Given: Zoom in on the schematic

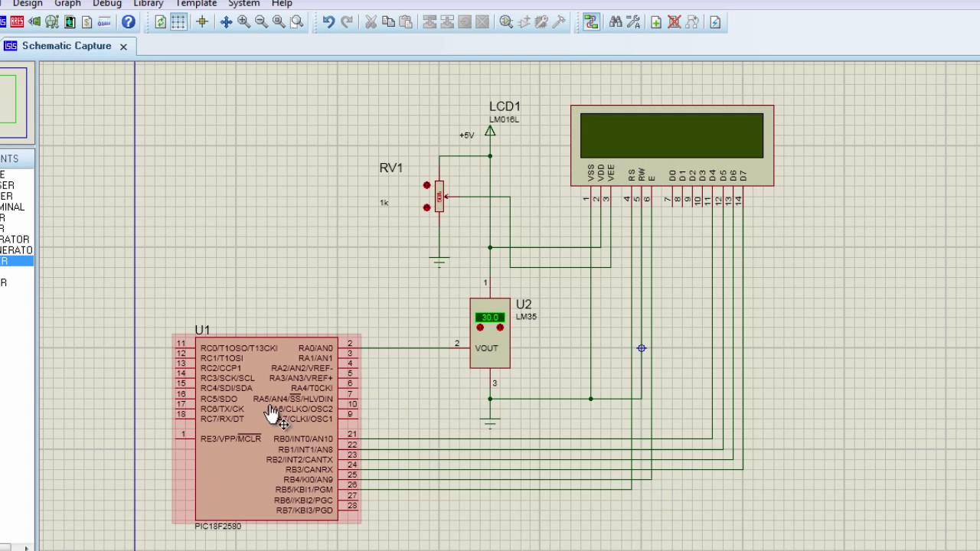Looking at the screenshot, I should (243, 22).
